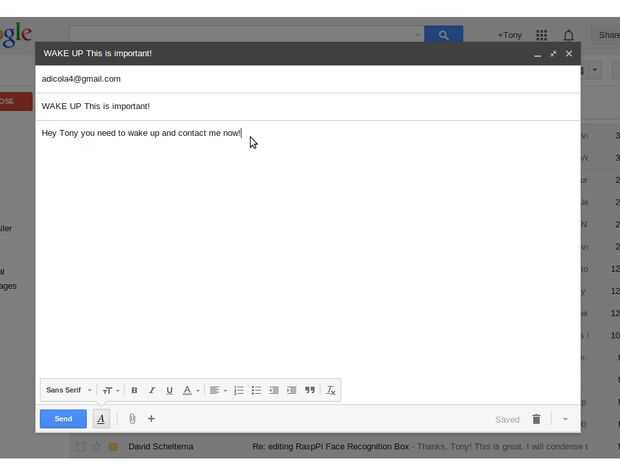
Task: Toggle bold formatting
Action: [134, 390]
